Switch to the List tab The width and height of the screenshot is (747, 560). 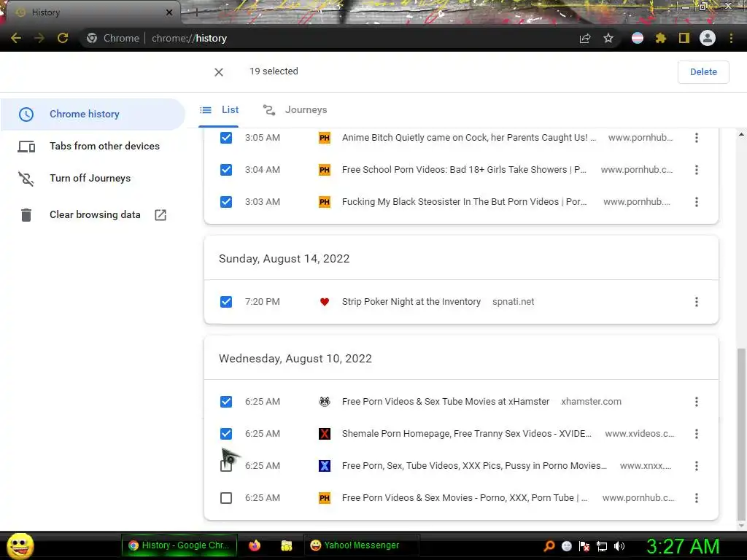pos(219,110)
